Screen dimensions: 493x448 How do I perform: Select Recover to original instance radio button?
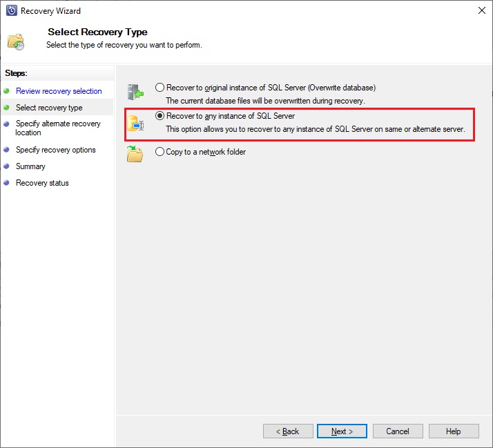(159, 88)
